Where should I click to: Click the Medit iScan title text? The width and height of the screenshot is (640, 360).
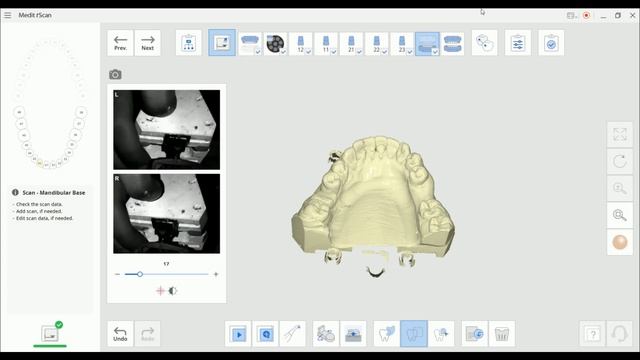[35, 15]
